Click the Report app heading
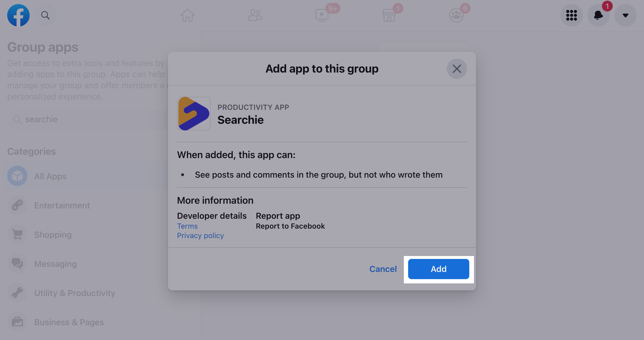This screenshot has height=340, width=644. pyautogui.click(x=278, y=216)
